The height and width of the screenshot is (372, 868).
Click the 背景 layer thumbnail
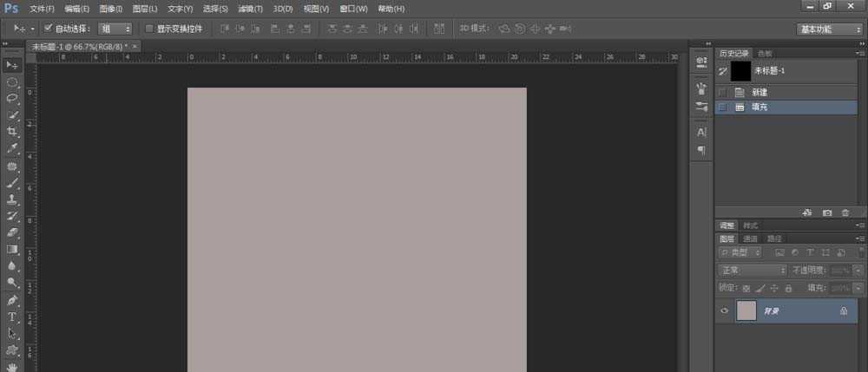(746, 311)
